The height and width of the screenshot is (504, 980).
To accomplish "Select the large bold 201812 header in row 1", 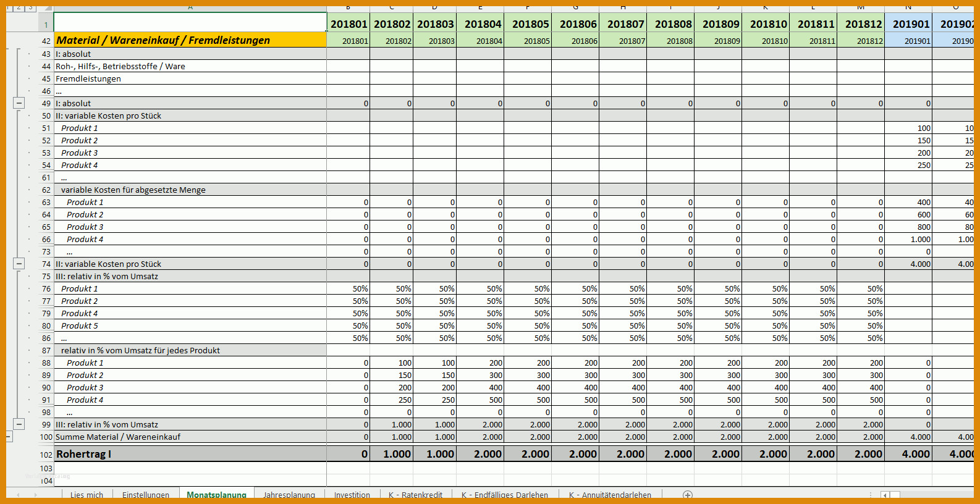I will (x=861, y=23).
